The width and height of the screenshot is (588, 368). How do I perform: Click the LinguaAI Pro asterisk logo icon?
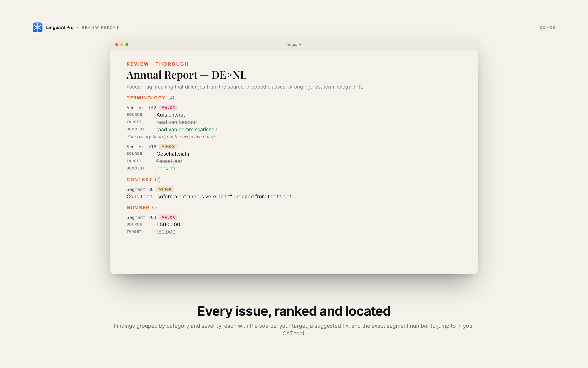pyautogui.click(x=37, y=27)
